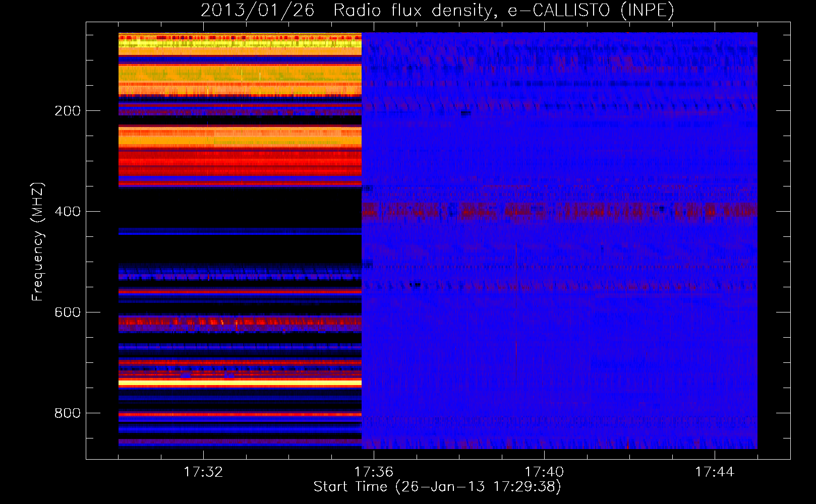The image size is (816, 504).
Task: Click the 'Start Time (26-Jan-13 17:29:38)' x-axis label
Action: pos(437,487)
